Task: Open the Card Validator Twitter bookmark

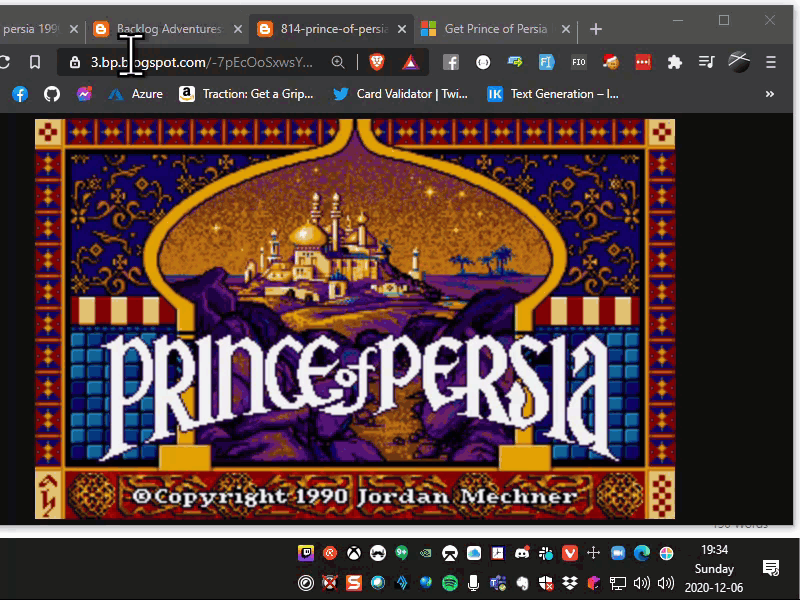Action: (400, 94)
